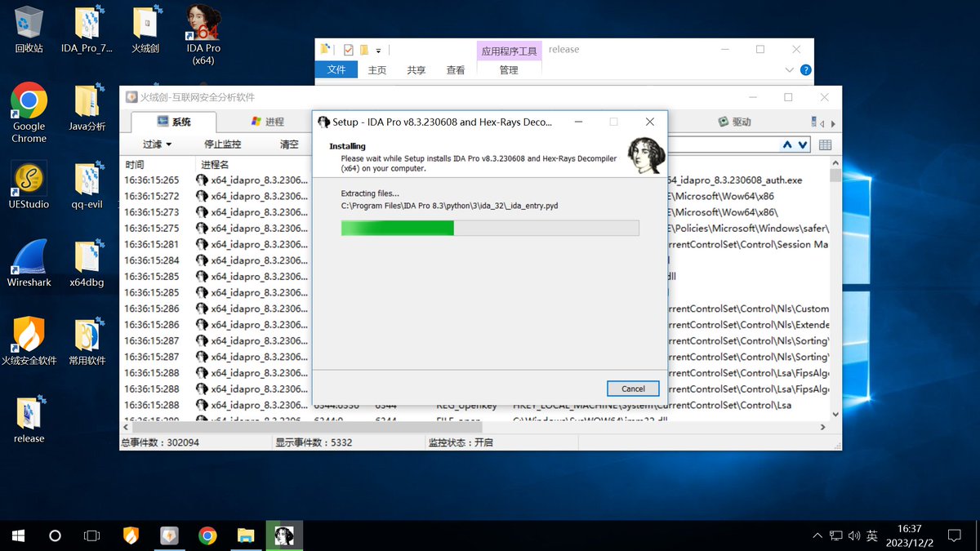Switch to the 驱动 tab in 火绒剑
The height and width of the screenshot is (551, 980).
click(x=734, y=122)
